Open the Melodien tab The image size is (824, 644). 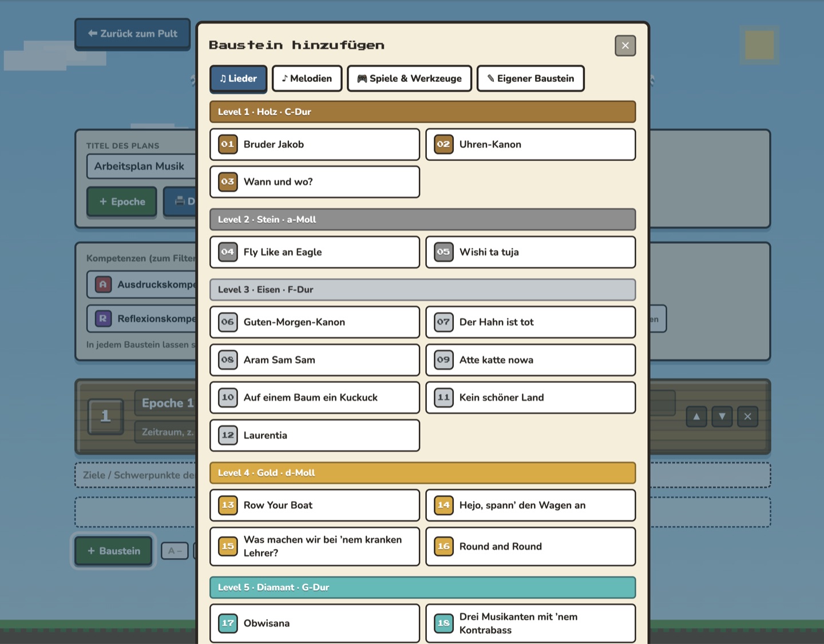coord(307,78)
